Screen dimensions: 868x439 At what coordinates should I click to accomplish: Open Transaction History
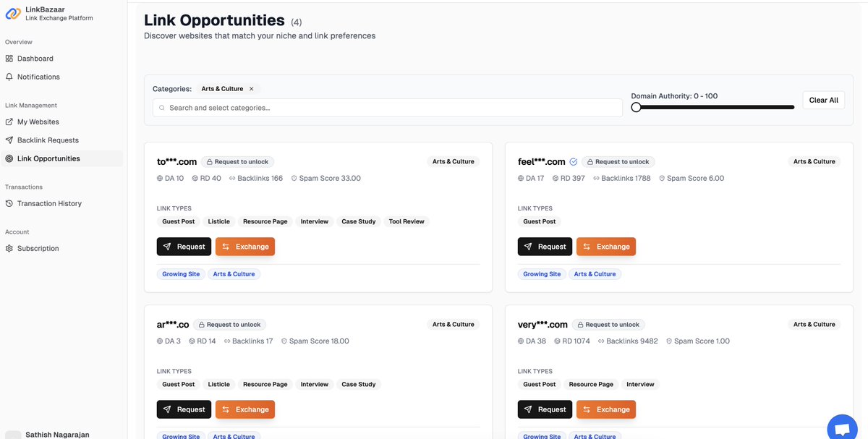(49, 204)
